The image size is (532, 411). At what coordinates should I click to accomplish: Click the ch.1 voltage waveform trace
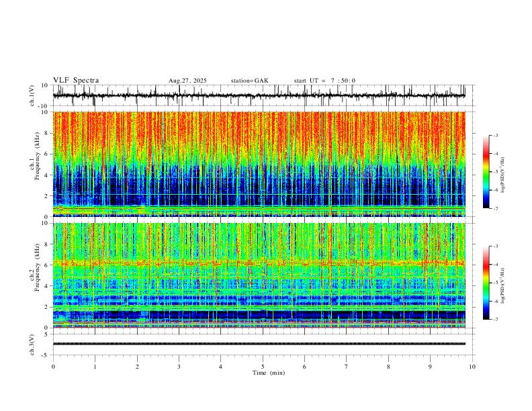(x=259, y=95)
